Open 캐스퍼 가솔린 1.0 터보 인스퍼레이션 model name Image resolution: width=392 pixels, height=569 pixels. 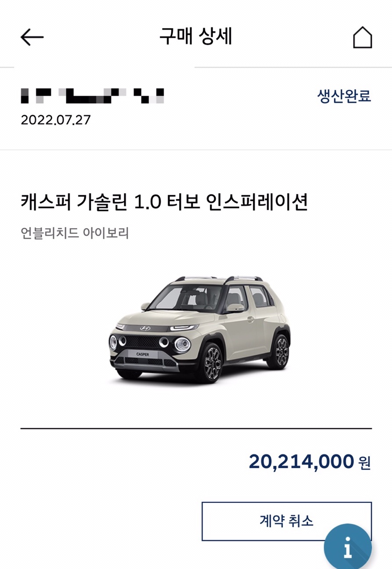coord(164,202)
